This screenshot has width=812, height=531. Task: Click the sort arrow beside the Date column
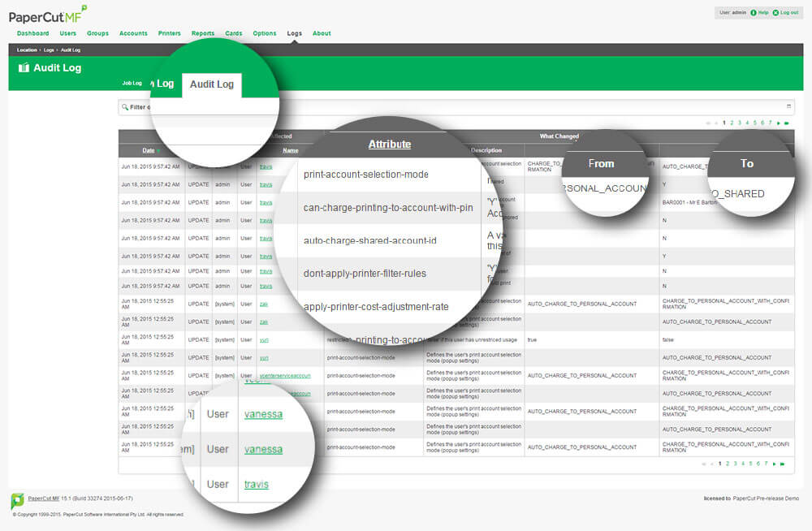pos(158,151)
